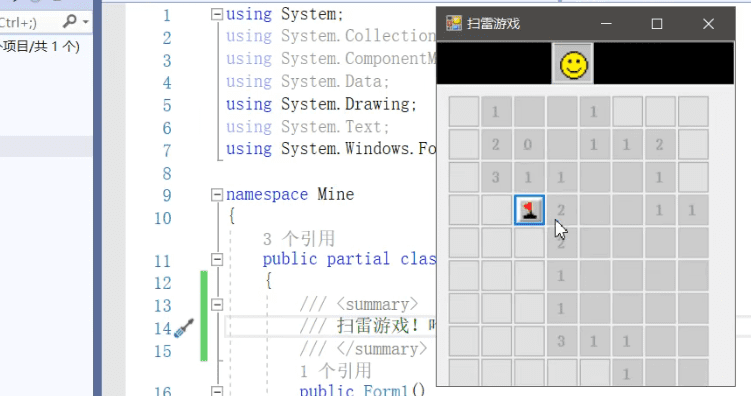The width and height of the screenshot is (751, 396).
Task: Click the unrevealed cell directly below the flag
Action: [x=529, y=243]
